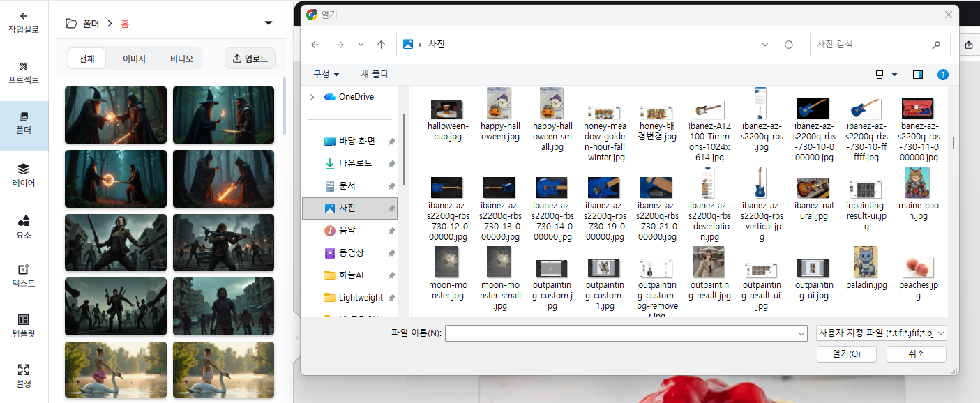Click the 새 폴더 button
This screenshot has height=403, width=980.
[375, 75]
